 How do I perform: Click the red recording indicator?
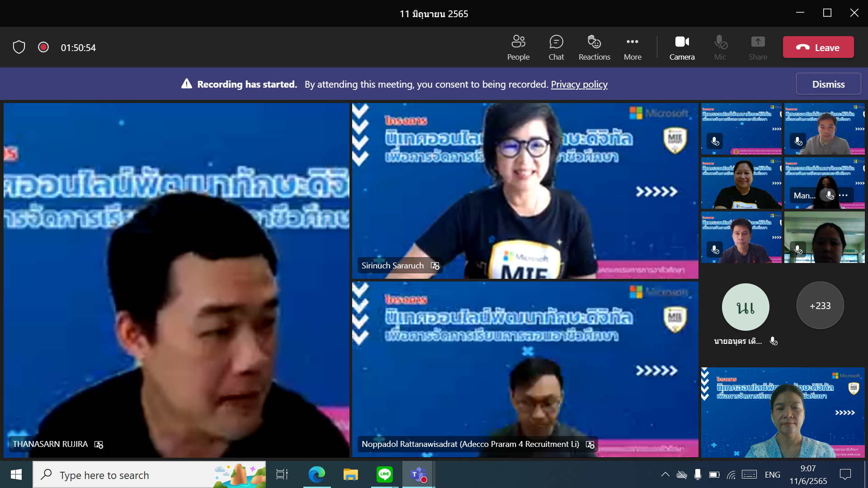click(x=43, y=47)
